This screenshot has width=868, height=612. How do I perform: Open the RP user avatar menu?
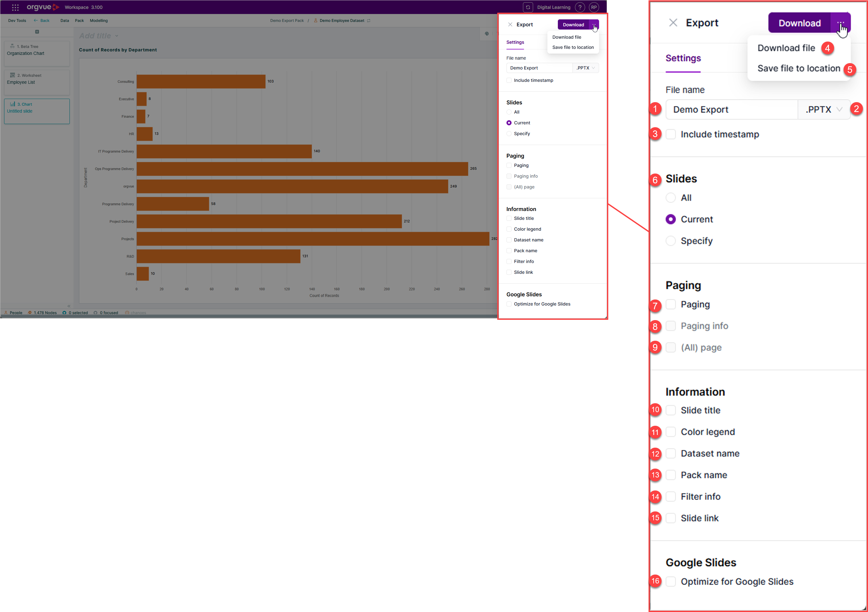point(594,7)
